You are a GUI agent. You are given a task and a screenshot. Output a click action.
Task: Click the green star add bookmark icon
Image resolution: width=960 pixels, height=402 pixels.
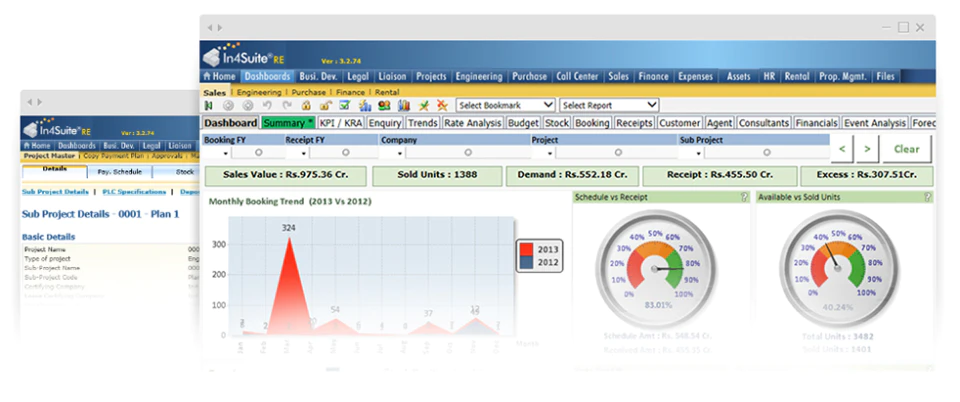point(424,105)
